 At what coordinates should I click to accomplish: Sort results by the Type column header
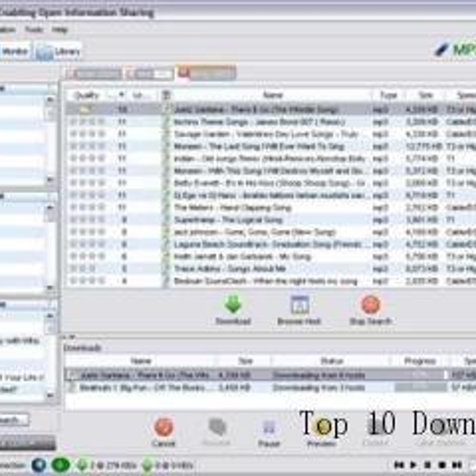pos(389,95)
